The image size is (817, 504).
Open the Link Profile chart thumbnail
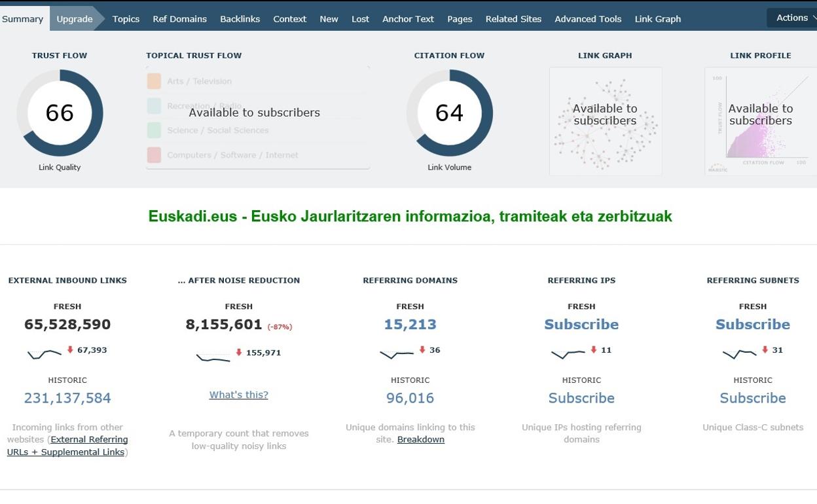pos(760,121)
